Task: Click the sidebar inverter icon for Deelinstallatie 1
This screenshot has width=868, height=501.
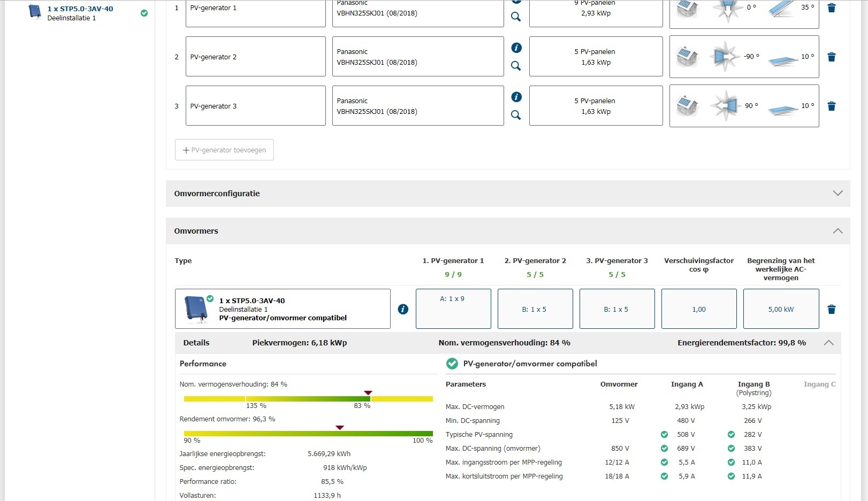Action: (35, 12)
